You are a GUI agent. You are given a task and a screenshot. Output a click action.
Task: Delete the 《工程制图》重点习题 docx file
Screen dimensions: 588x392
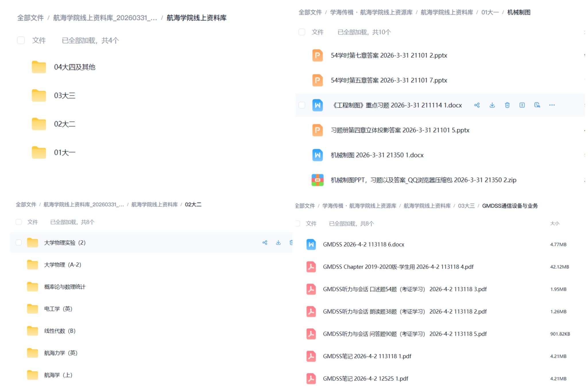click(507, 105)
